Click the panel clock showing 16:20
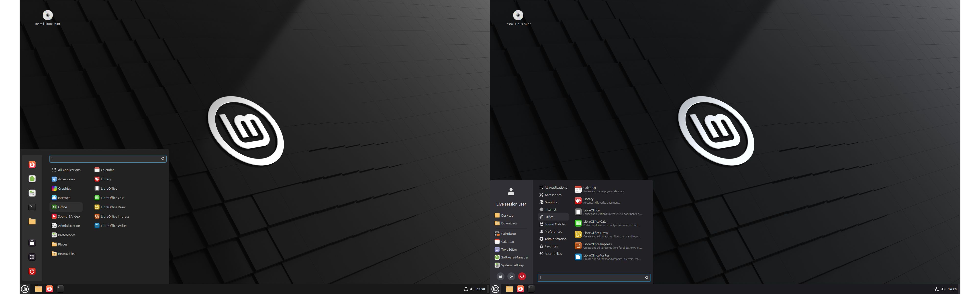This screenshot has height=294, width=980. coord(952,289)
